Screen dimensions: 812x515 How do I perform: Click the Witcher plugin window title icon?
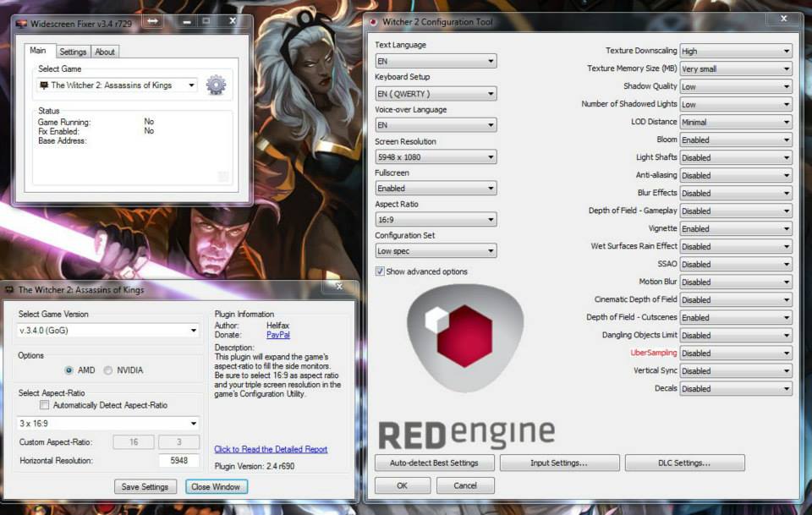tap(8, 290)
